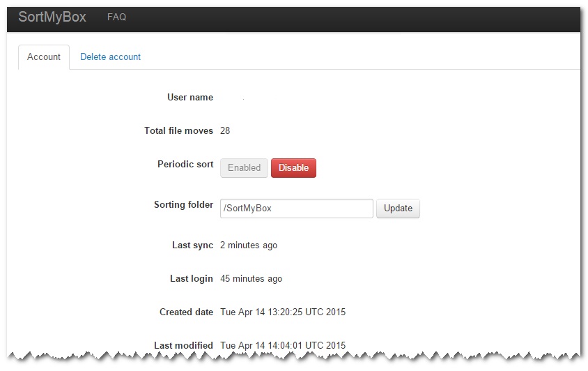The image size is (588, 371).
Task: Click Update to save sorting folder
Action: pos(398,209)
